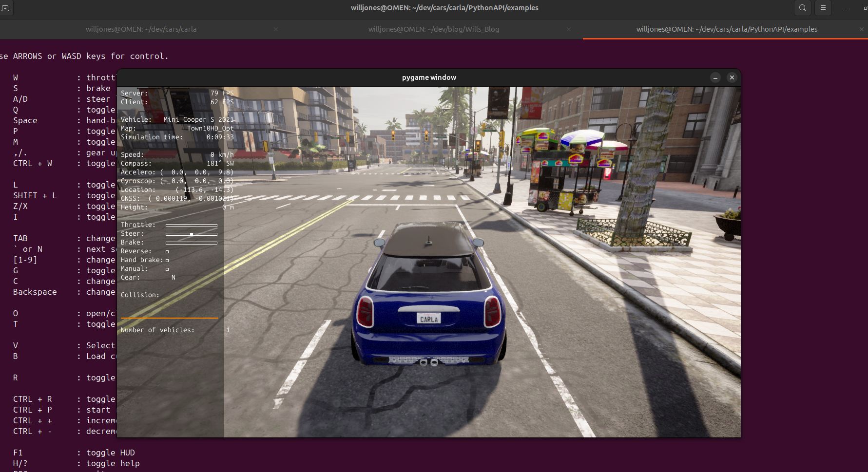This screenshot has height=472, width=868.
Task: Close the ~/dev/cars/carla terminal tab
Action: pos(276,29)
